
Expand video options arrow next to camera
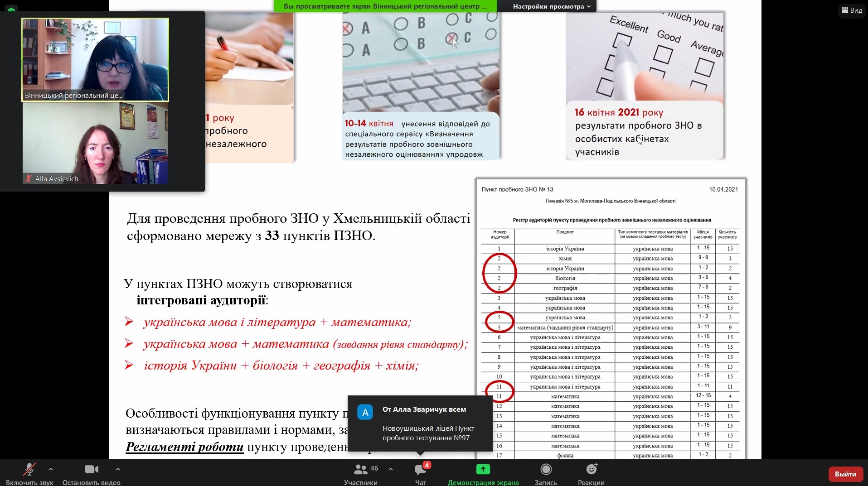coord(118,469)
